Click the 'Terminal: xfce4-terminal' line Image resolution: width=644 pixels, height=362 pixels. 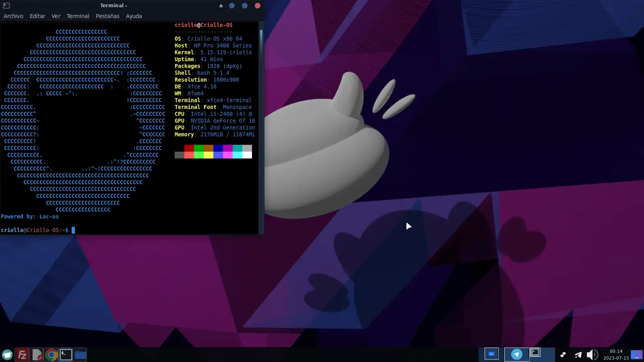(213, 100)
